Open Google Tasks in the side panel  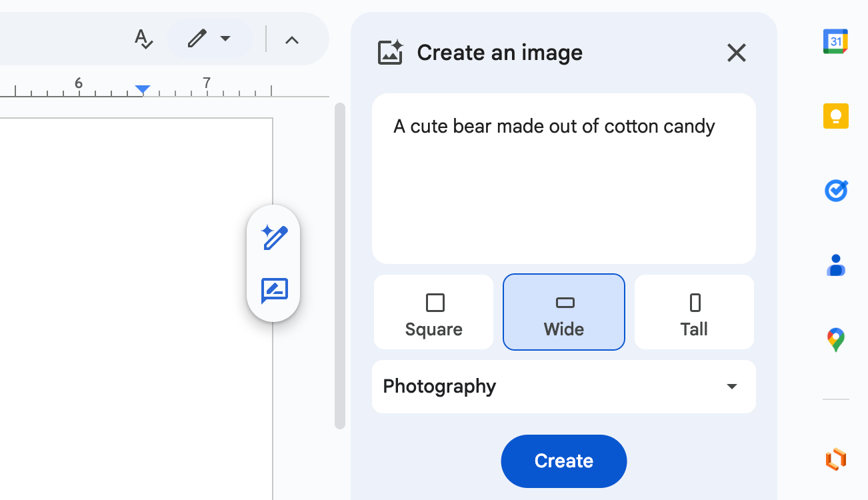point(835,191)
